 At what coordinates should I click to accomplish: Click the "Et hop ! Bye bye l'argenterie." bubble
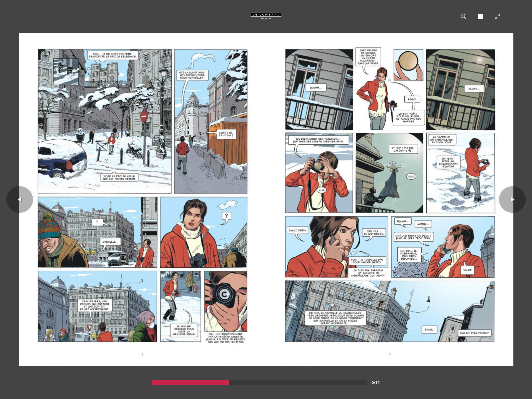coord(403,149)
